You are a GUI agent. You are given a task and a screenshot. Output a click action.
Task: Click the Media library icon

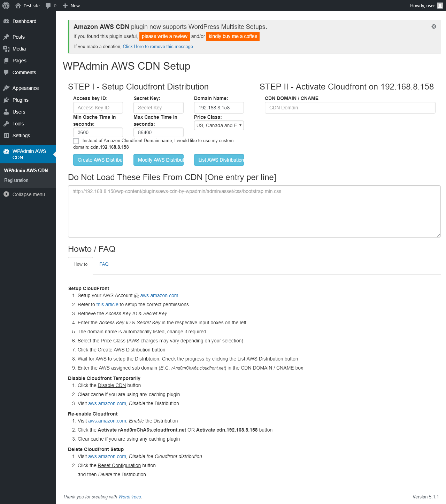pos(6,49)
